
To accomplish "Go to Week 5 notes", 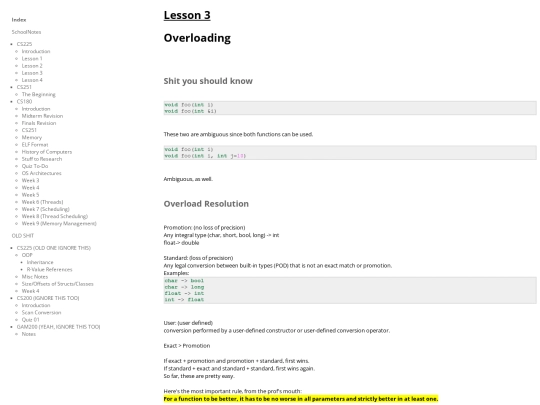I will pos(30,195).
